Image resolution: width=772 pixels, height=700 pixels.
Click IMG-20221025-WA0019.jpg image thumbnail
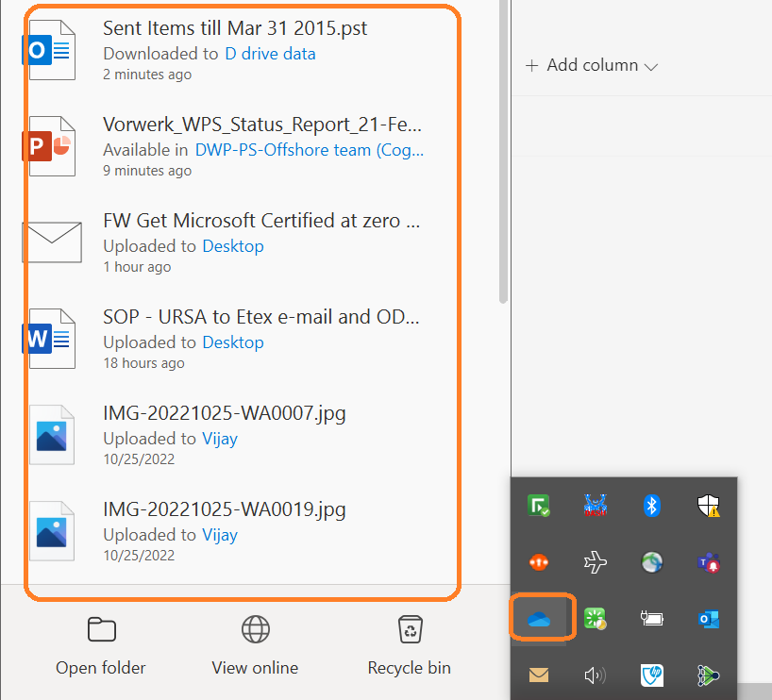tap(50, 531)
